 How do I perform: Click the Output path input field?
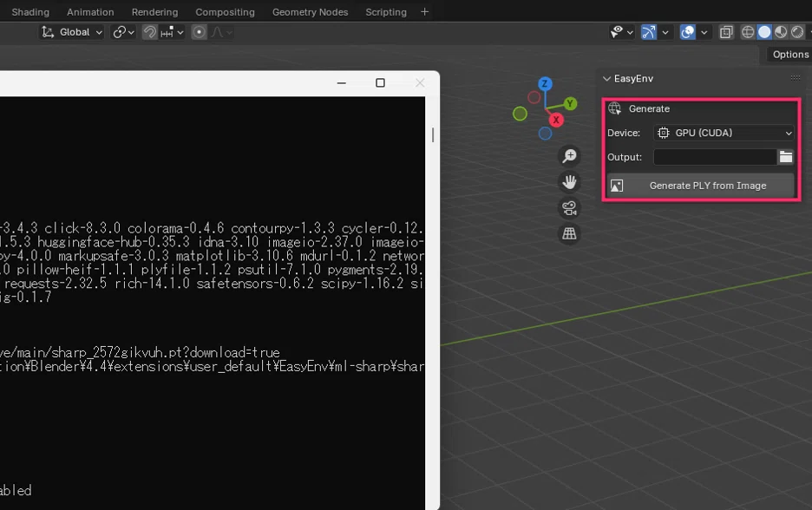(x=715, y=157)
